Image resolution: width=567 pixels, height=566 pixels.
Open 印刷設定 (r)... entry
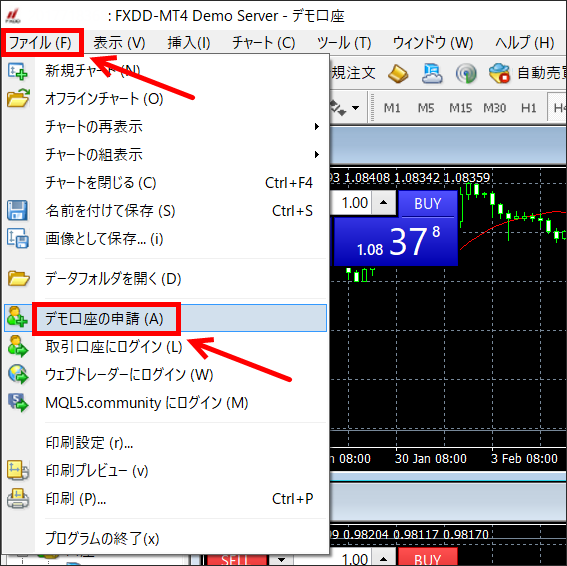165,443
